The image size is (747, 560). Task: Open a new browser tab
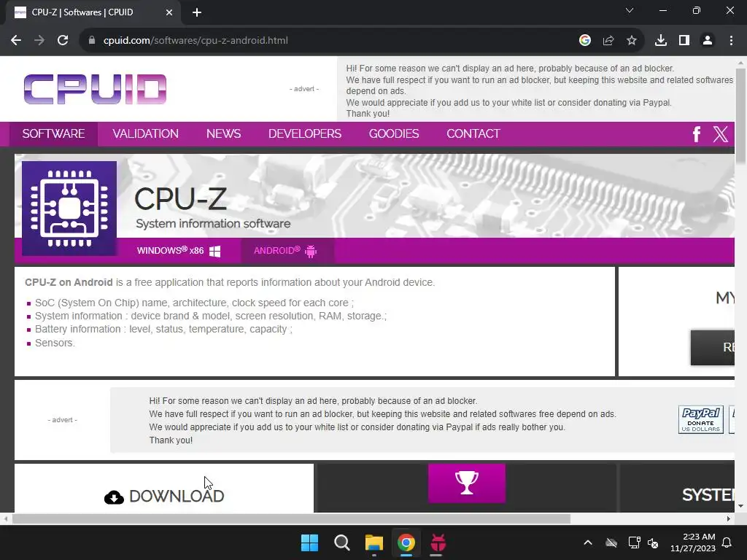(197, 12)
